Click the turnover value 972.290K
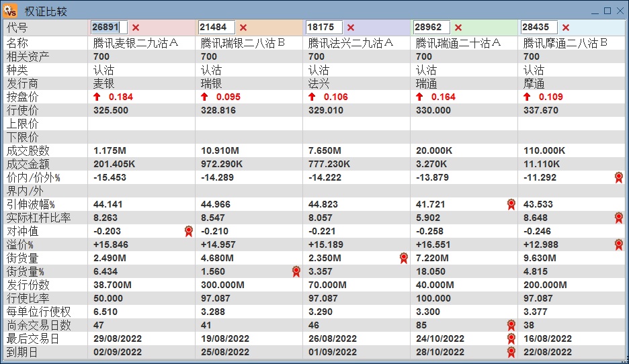Image resolution: width=629 pixels, height=364 pixels. click(222, 164)
